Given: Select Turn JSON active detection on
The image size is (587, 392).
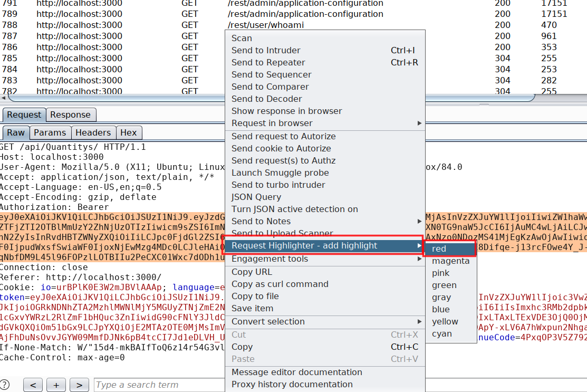Looking at the screenshot, I should click(x=325, y=209).
